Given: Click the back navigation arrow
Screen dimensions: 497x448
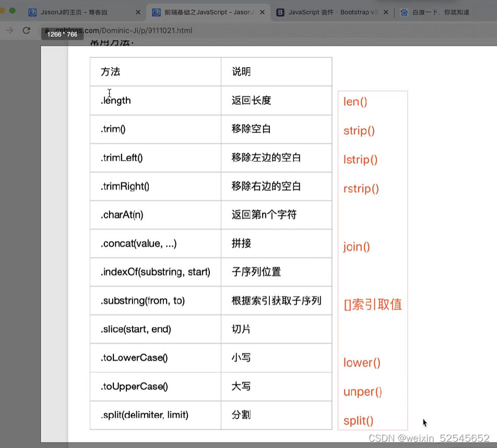Looking at the screenshot, I should tap(9, 30).
